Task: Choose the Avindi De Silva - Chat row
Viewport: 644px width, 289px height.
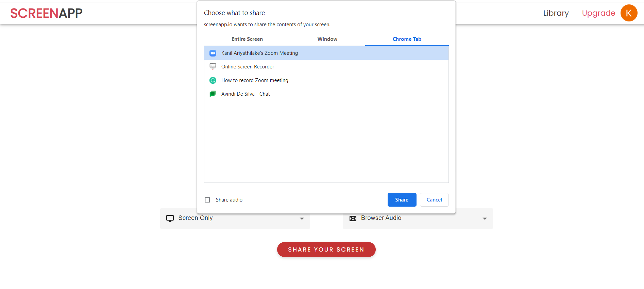Action: (x=326, y=94)
